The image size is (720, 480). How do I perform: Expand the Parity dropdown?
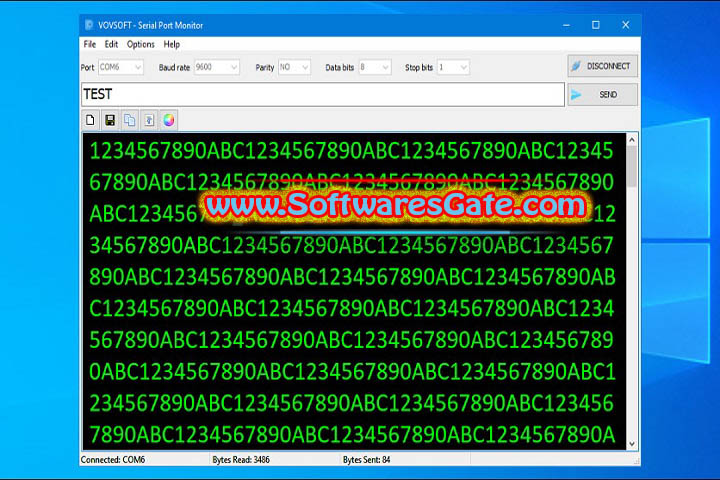click(x=294, y=67)
